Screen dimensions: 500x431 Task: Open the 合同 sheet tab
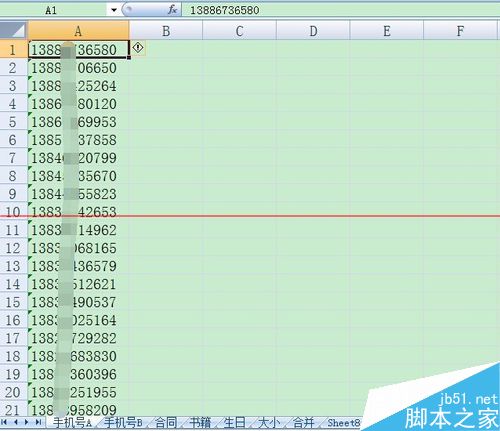166,423
